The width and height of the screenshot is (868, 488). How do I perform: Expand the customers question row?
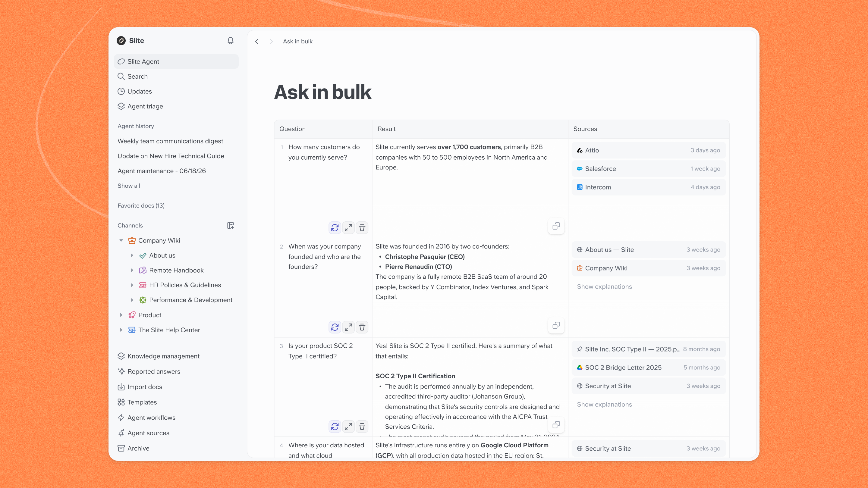[348, 228]
